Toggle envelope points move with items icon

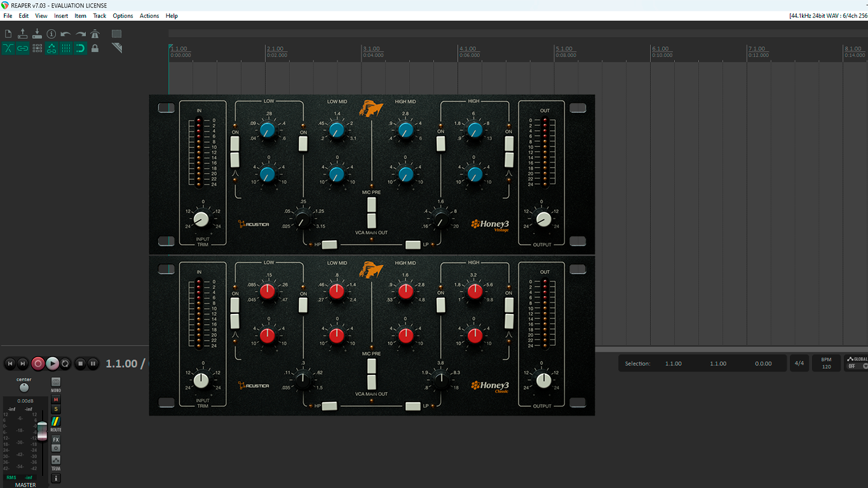click(51, 48)
